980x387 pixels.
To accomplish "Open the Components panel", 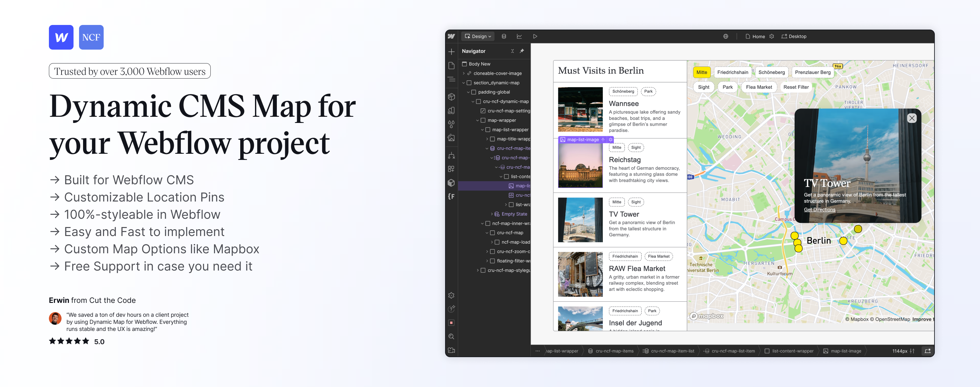I will click(x=451, y=97).
